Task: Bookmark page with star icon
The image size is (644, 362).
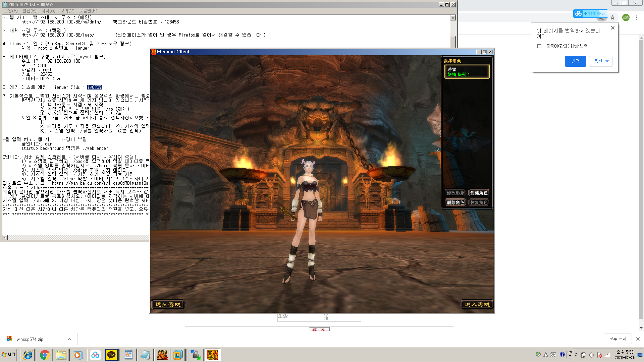Action: click(x=612, y=18)
